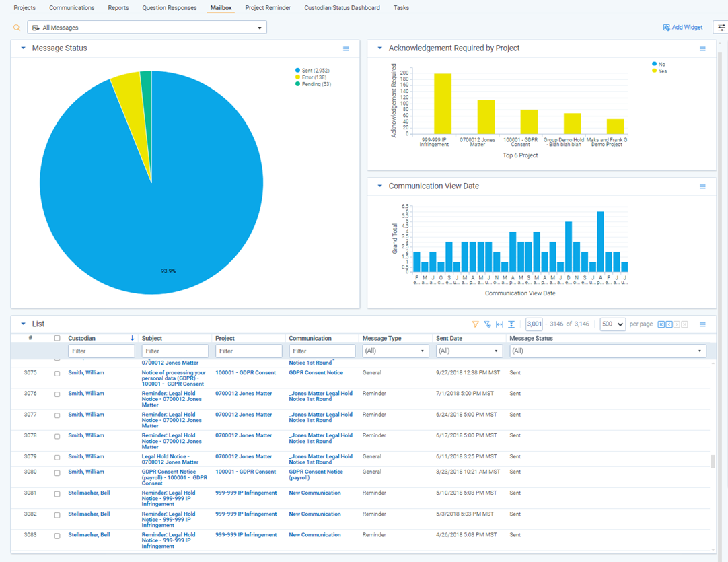Toggle the orange filter funnel icon

tap(476, 324)
